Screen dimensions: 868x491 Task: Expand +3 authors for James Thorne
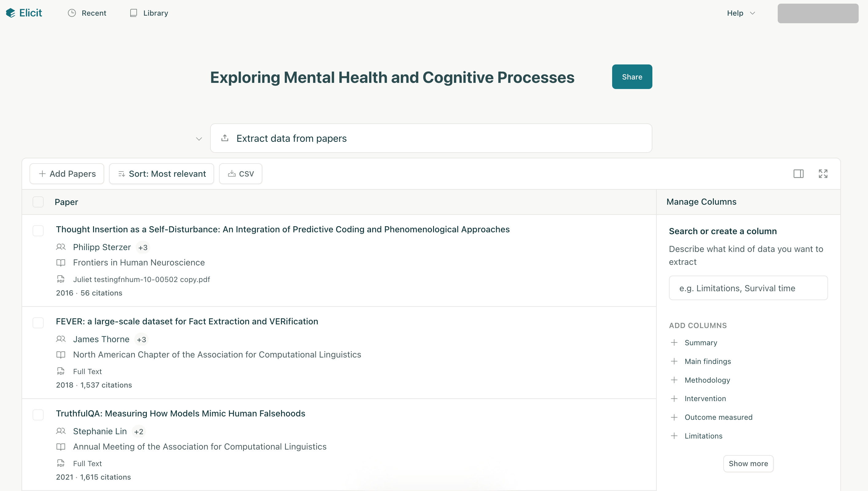(x=141, y=340)
